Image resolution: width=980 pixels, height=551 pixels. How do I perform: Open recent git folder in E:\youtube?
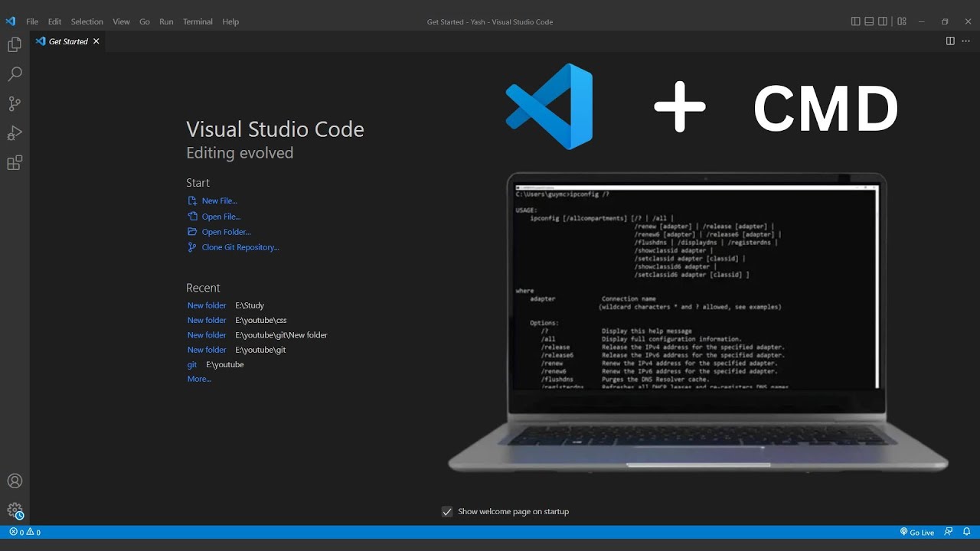[192, 364]
